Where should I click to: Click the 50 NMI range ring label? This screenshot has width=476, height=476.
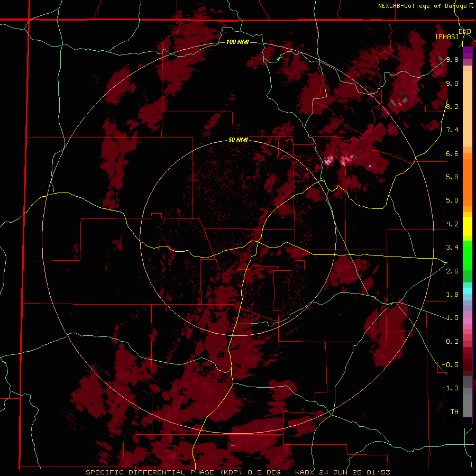click(x=238, y=140)
